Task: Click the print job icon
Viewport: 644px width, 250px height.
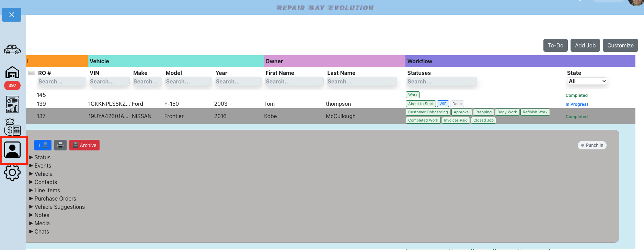Action: (60, 145)
